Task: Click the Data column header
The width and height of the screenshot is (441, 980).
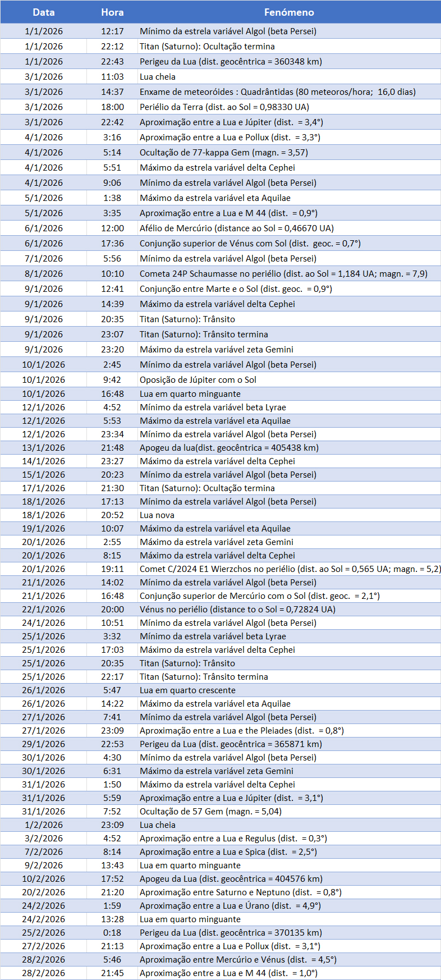Action: click(x=44, y=12)
